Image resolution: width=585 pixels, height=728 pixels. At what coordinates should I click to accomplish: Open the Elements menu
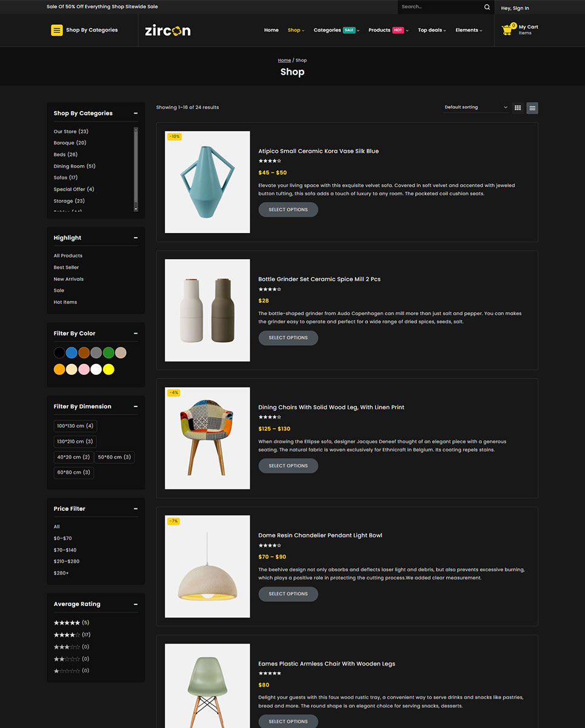tap(469, 30)
